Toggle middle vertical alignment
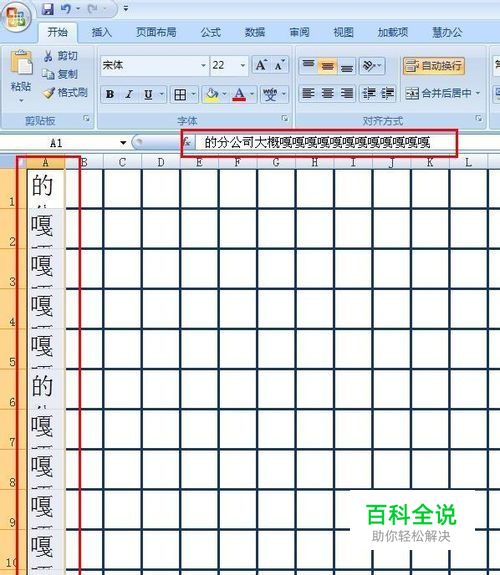 [327, 66]
